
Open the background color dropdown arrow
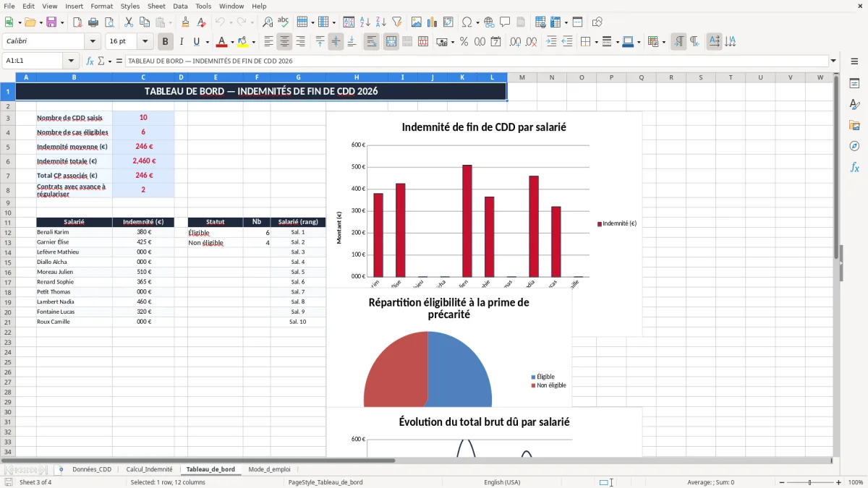click(x=253, y=42)
